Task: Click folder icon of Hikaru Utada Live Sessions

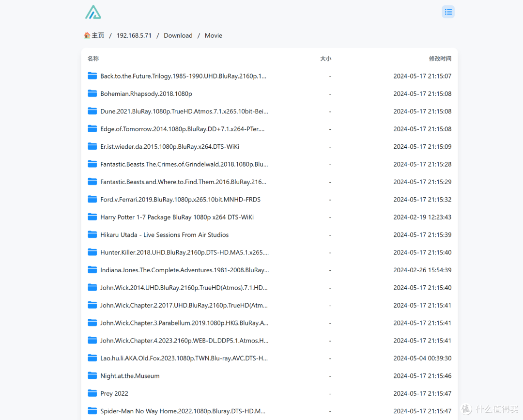Action: [92, 235]
